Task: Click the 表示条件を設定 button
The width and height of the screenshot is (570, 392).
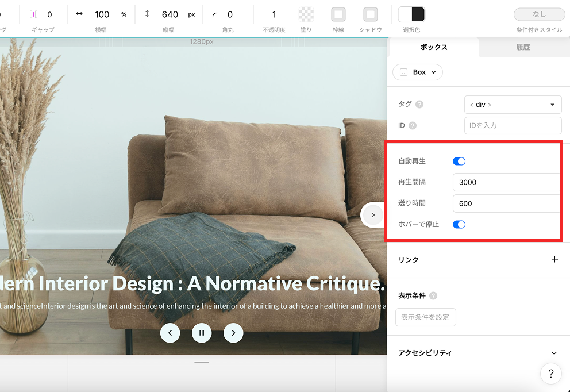Action: (425, 317)
